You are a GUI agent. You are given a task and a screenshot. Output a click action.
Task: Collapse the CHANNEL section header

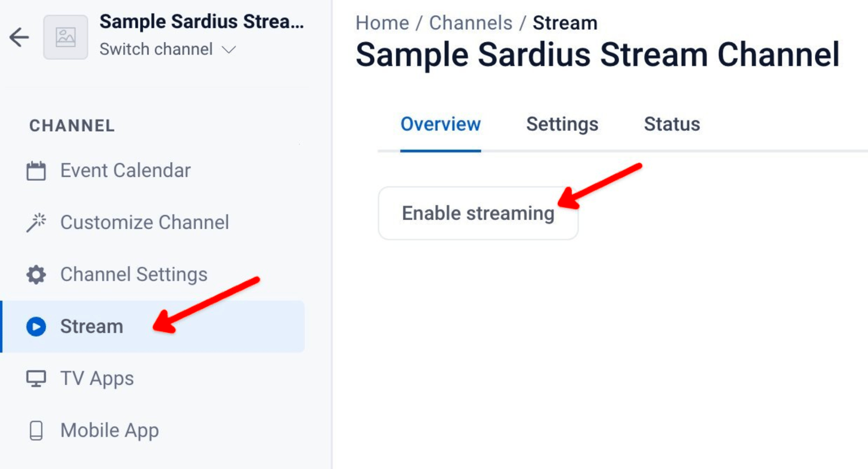click(x=71, y=126)
